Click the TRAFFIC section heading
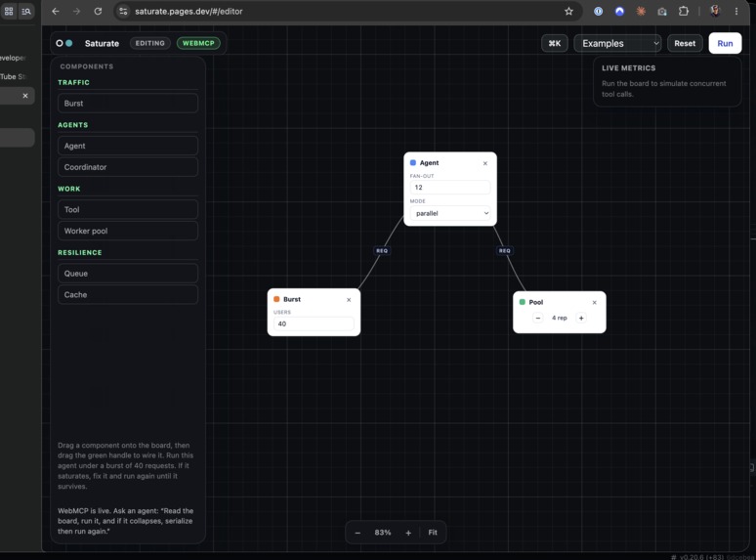The width and height of the screenshot is (756, 560). tap(74, 82)
